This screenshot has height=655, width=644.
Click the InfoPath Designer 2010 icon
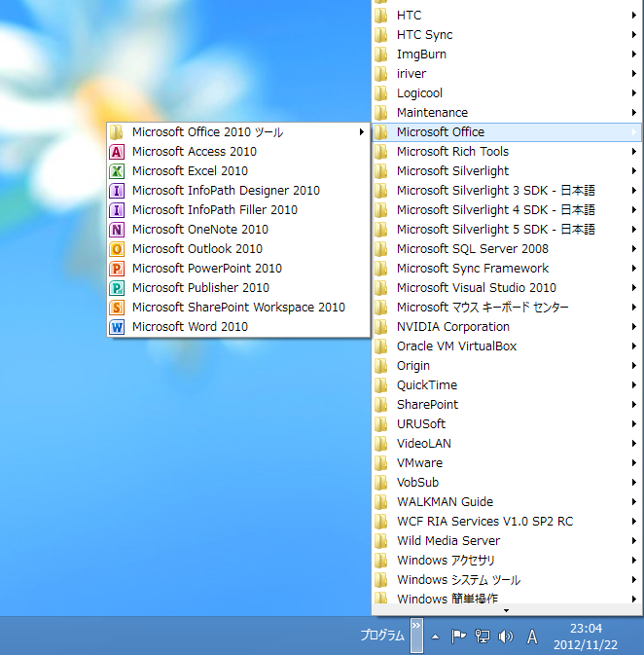coord(117,191)
